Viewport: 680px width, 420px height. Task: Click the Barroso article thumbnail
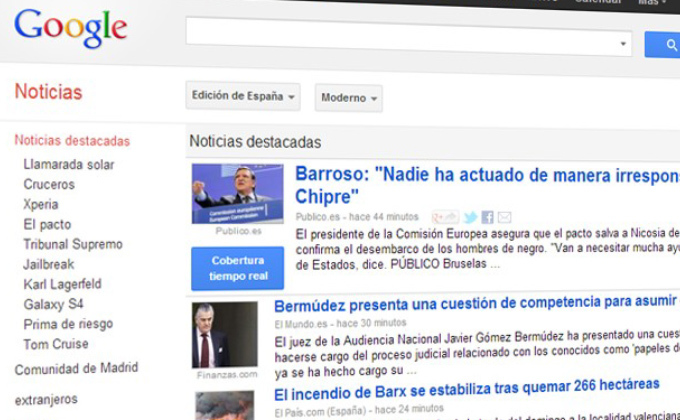tap(238, 194)
